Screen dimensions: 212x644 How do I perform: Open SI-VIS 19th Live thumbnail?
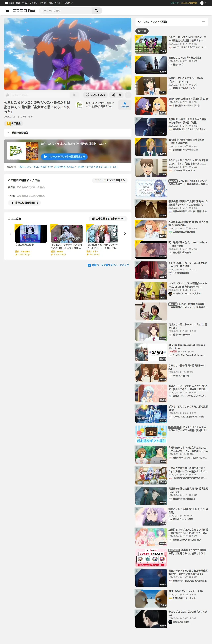click(x=151, y=352)
